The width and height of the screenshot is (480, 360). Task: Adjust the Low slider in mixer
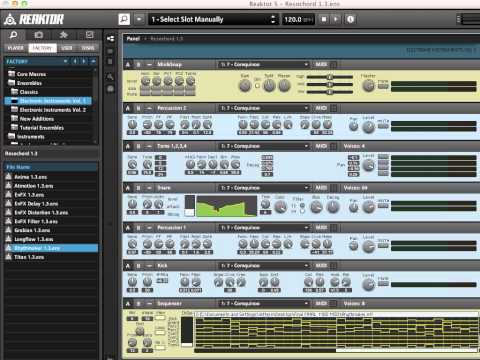[329, 92]
